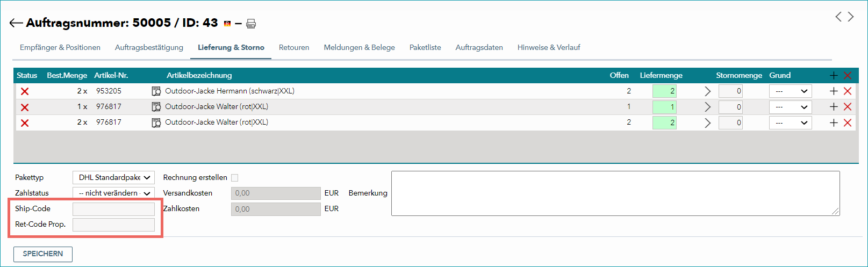
Task: Click Liefermenge field in Walter 2 x row
Action: pos(664,122)
